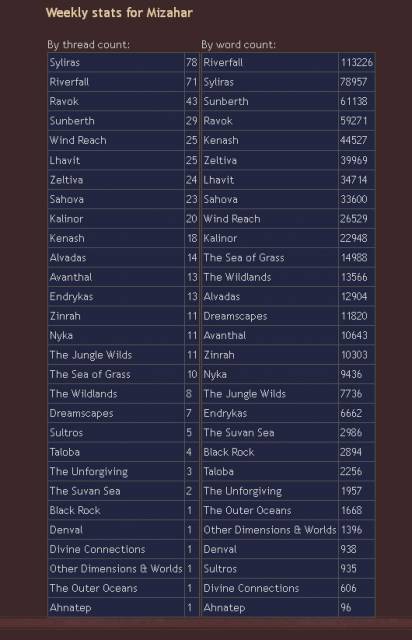Open Kalinor in the thread count table

click(66, 219)
